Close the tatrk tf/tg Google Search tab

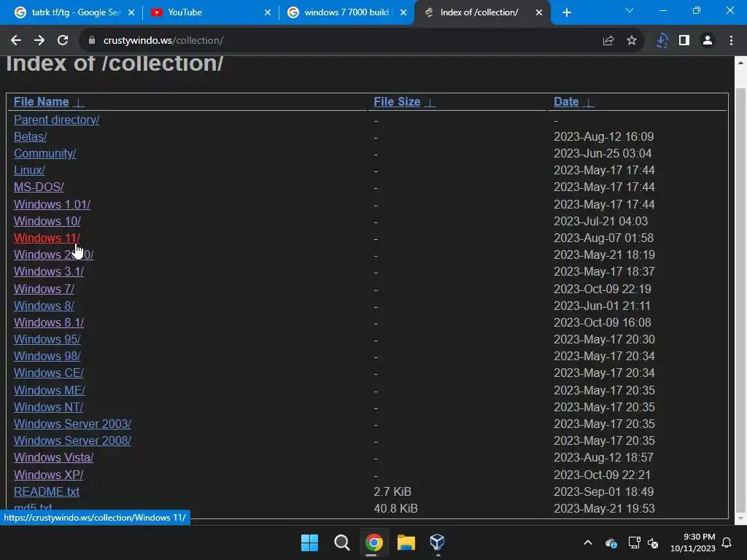coord(131,12)
